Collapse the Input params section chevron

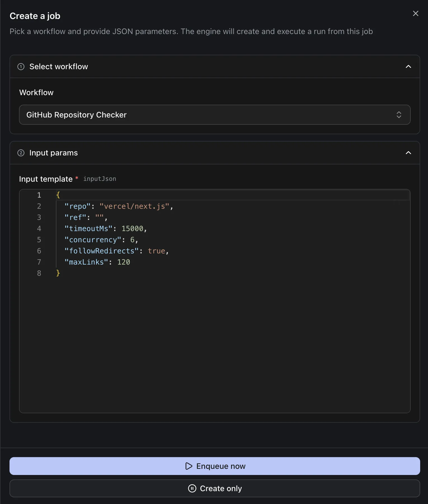click(408, 153)
